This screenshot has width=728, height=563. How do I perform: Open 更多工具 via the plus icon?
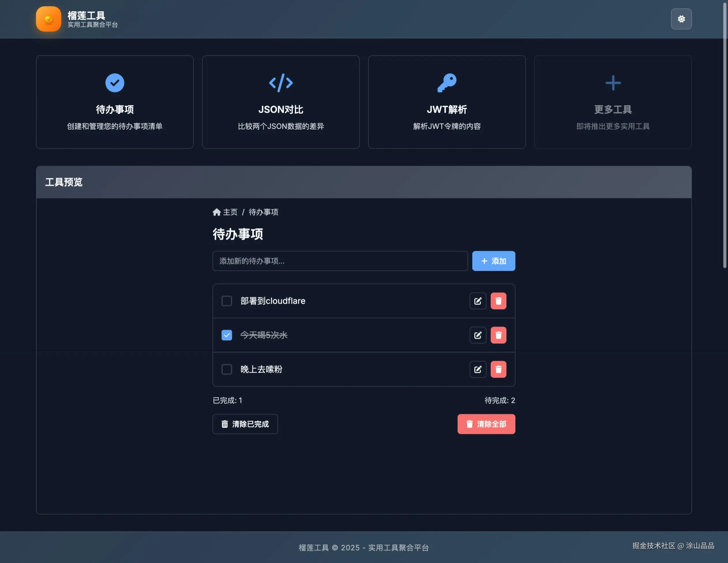tap(613, 83)
